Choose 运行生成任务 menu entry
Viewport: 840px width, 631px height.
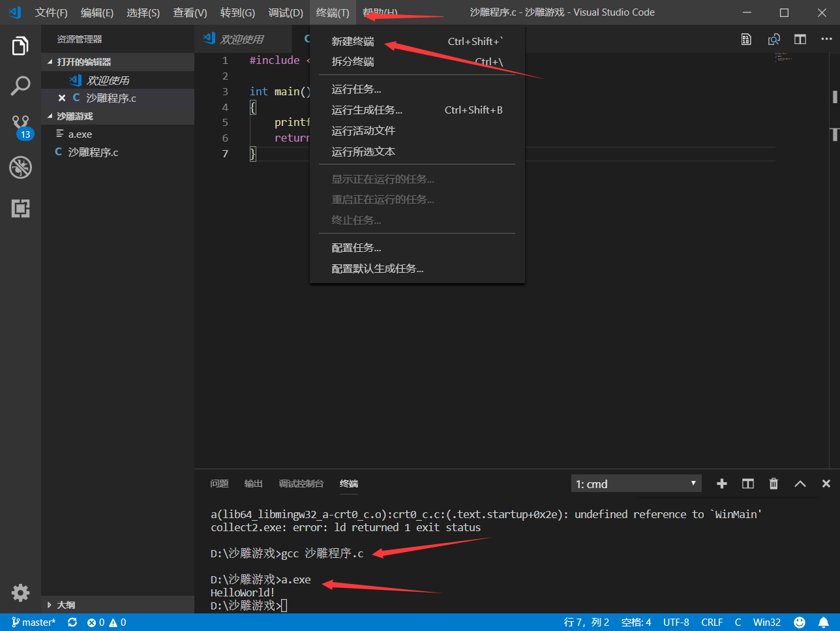pyautogui.click(x=367, y=110)
